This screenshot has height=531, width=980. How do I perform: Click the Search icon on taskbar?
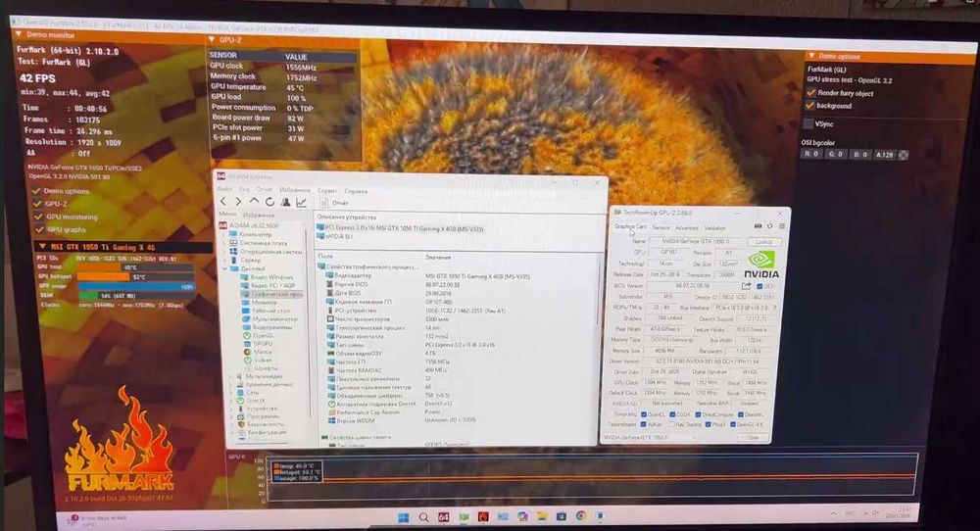click(423, 517)
